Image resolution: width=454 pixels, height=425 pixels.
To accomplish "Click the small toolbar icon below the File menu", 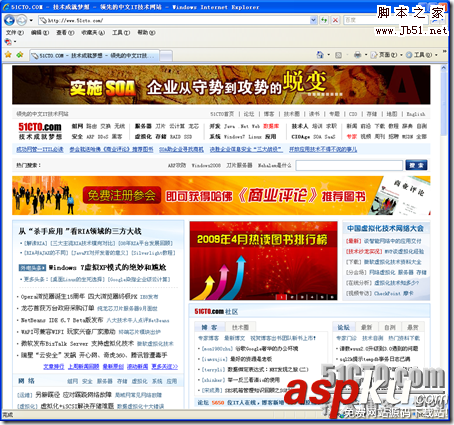I will point(8,42).
